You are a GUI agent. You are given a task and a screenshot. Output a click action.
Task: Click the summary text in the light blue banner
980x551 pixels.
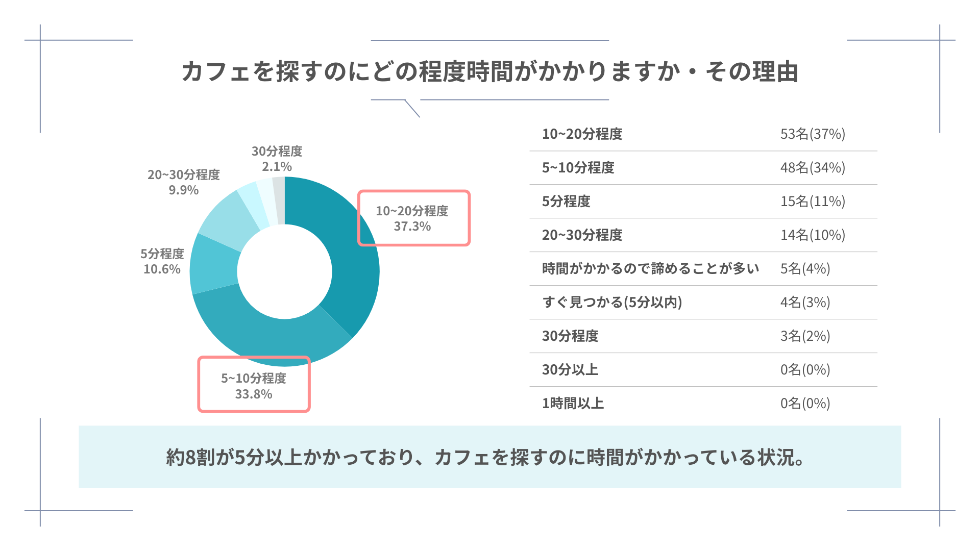point(486,457)
